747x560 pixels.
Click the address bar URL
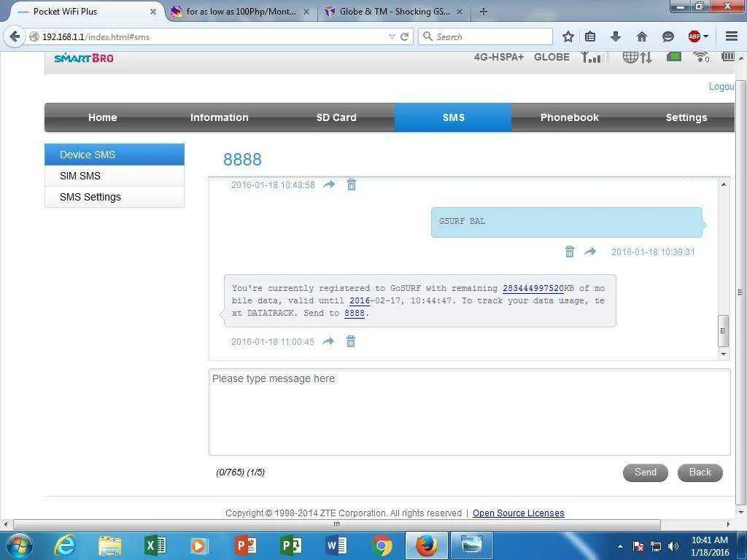(209, 36)
